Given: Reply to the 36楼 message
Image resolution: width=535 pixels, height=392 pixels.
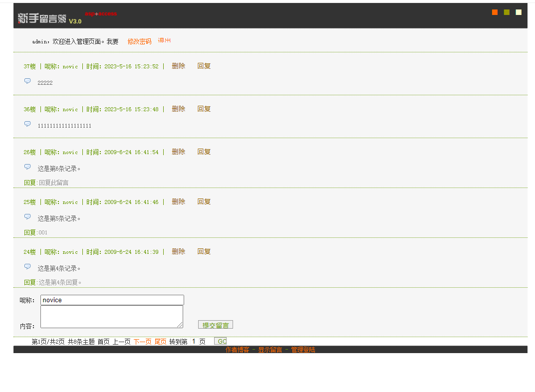Looking at the screenshot, I should tap(204, 109).
